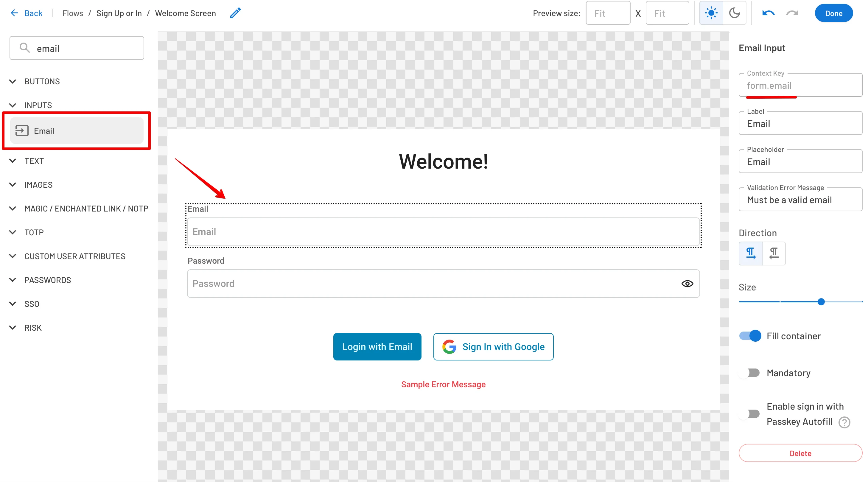Select right-to-left text direction icon
Image resolution: width=868 pixels, height=482 pixels.
(774, 253)
